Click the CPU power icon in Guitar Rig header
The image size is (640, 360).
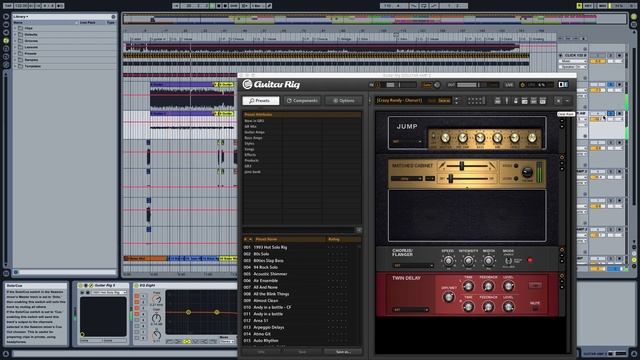pos(522,85)
